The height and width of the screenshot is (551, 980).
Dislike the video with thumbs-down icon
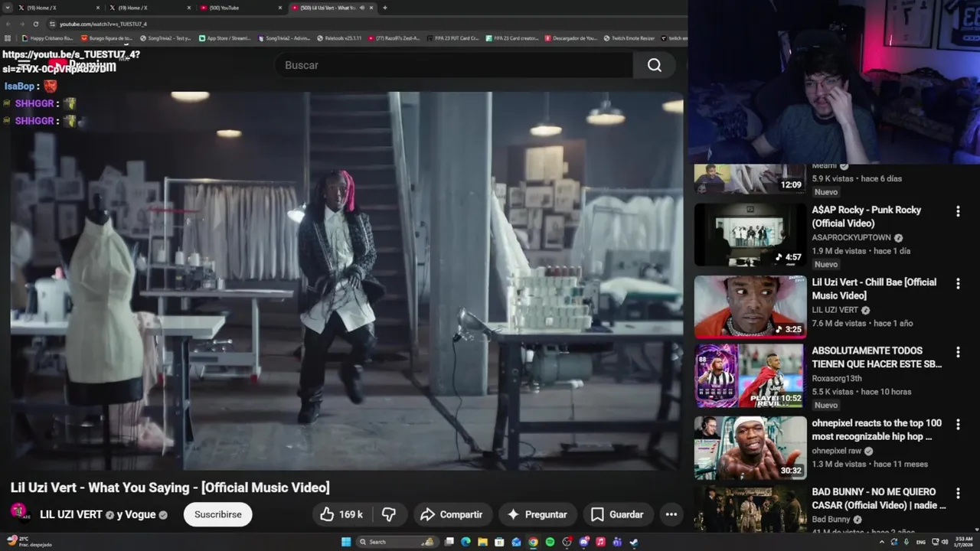(389, 514)
